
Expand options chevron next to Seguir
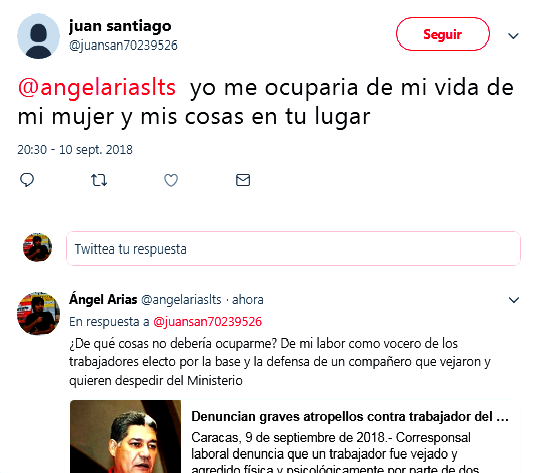point(513,36)
